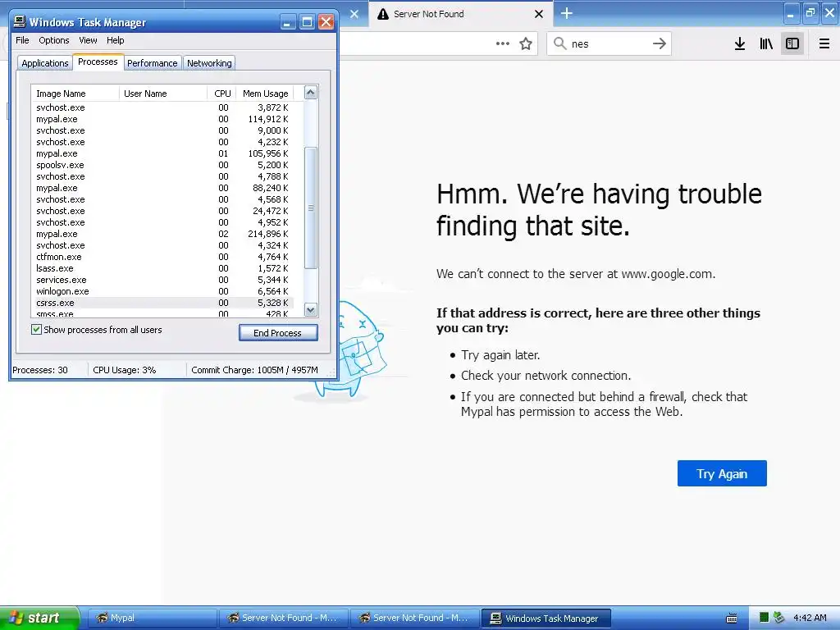Viewport: 840px width, 630px height.
Task: Switch to the Applications tab
Action: 45,62
